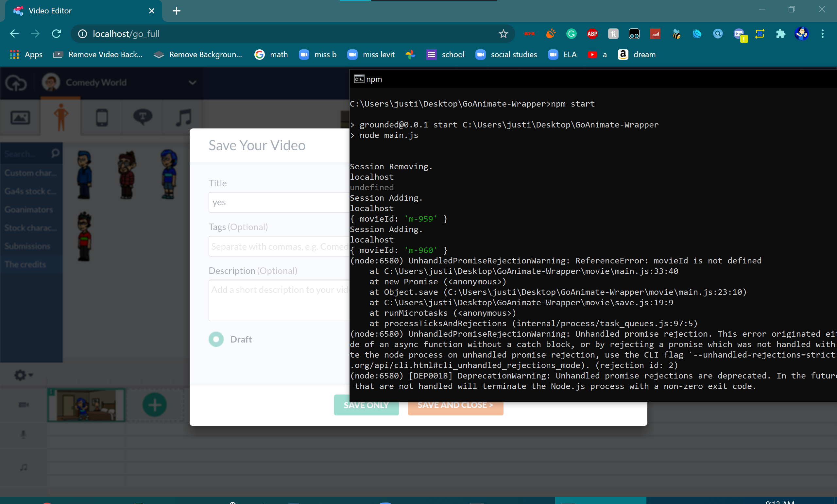
Task: Click the Title input field
Action: 279,202
